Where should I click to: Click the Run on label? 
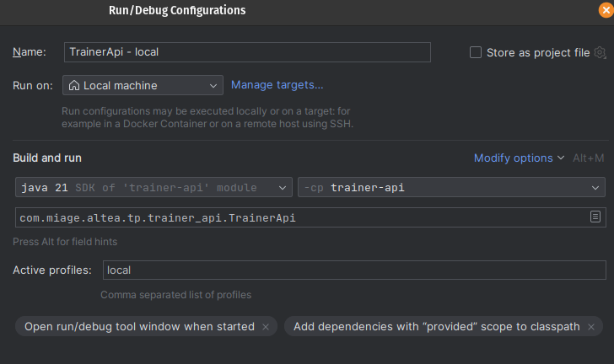[x=33, y=85]
